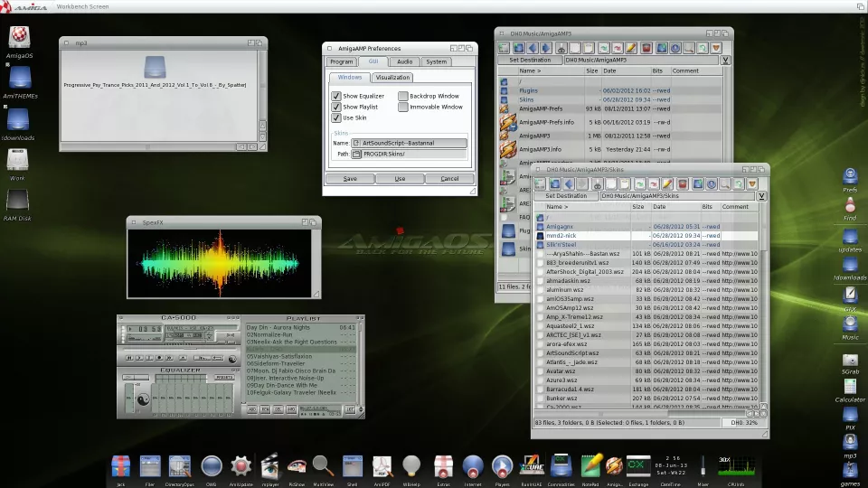Click the Prefs icon on right sidebar
868x488 pixels.
coord(850,176)
